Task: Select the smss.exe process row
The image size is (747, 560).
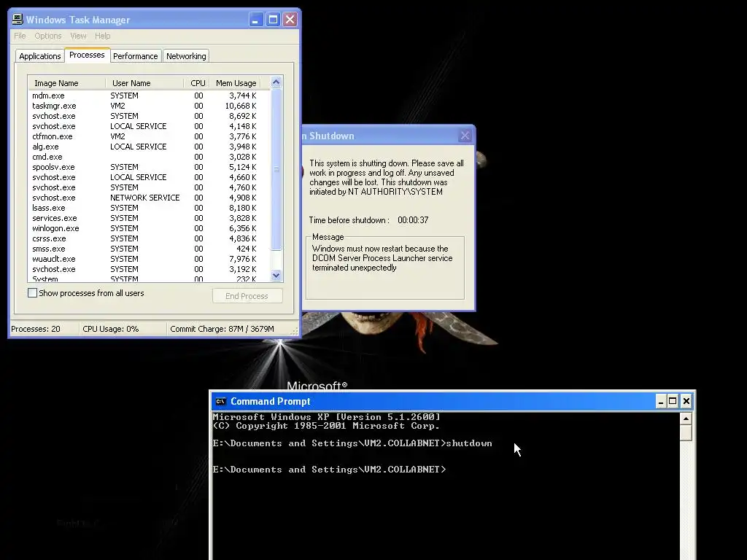Action: coord(149,249)
